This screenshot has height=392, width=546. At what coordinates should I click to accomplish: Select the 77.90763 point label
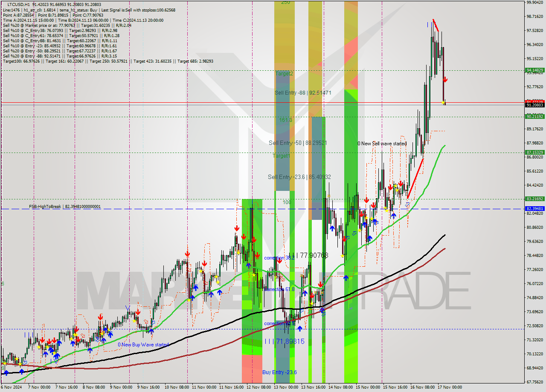point(310,255)
